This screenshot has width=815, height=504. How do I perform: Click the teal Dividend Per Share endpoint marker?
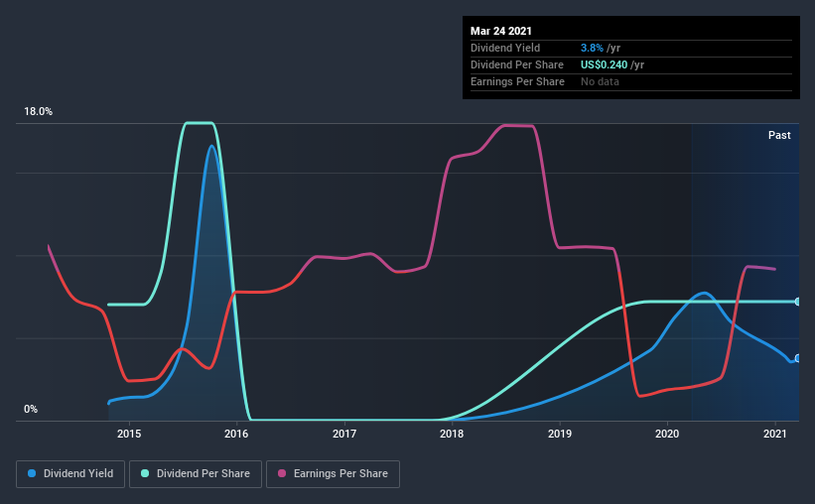pos(798,302)
